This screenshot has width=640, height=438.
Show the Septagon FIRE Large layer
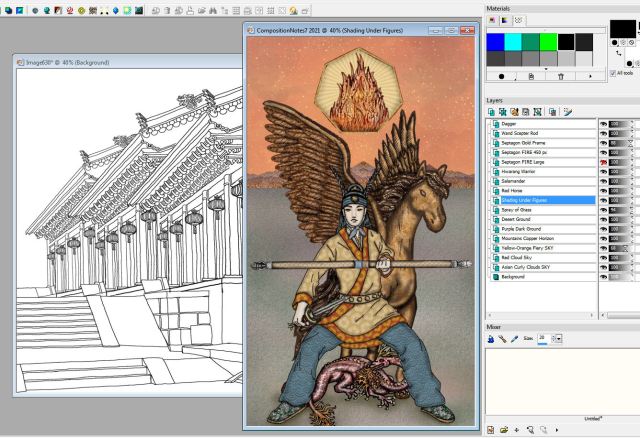coord(603,161)
